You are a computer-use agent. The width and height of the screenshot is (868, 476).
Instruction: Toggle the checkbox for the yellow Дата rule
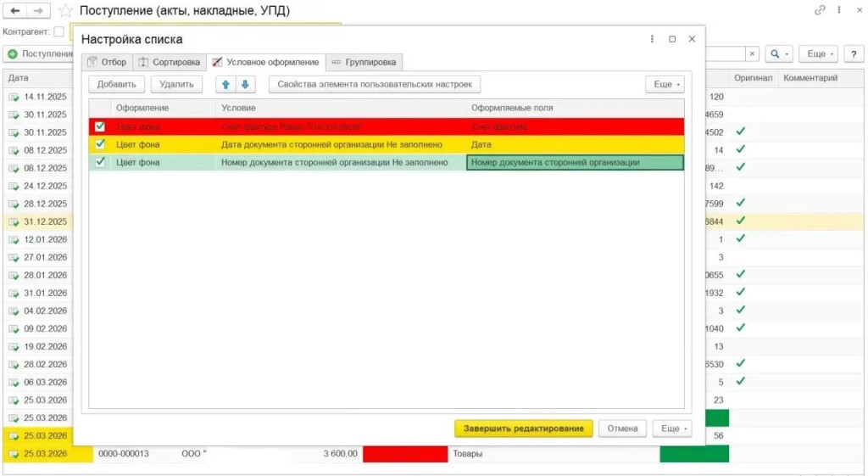[100, 144]
